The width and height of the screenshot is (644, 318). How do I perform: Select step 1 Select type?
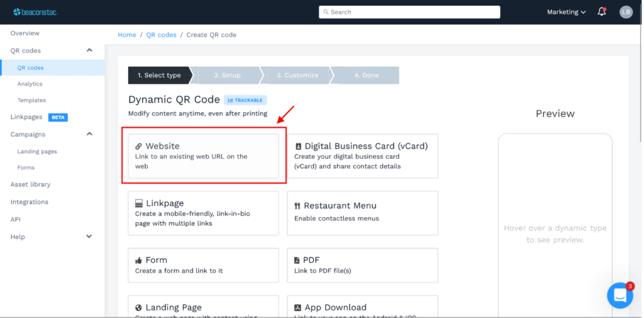[x=159, y=76]
